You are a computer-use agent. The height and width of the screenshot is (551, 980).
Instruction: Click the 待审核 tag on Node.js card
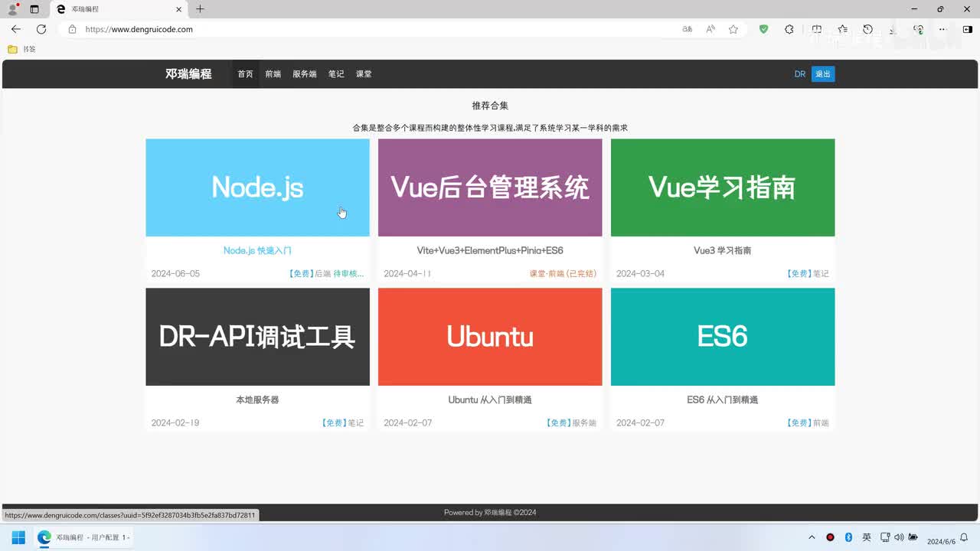click(x=349, y=273)
